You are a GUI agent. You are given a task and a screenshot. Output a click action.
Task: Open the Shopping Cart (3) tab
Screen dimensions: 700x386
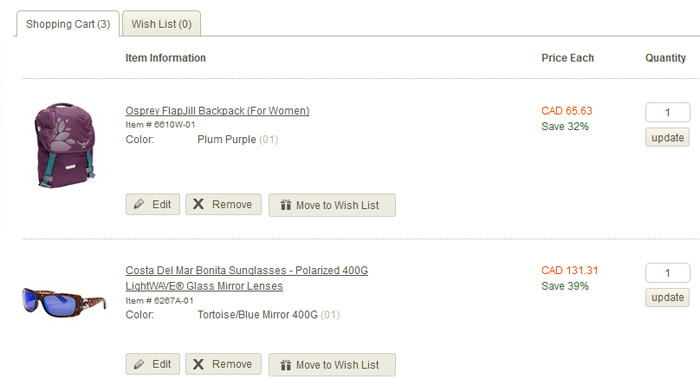coord(68,24)
